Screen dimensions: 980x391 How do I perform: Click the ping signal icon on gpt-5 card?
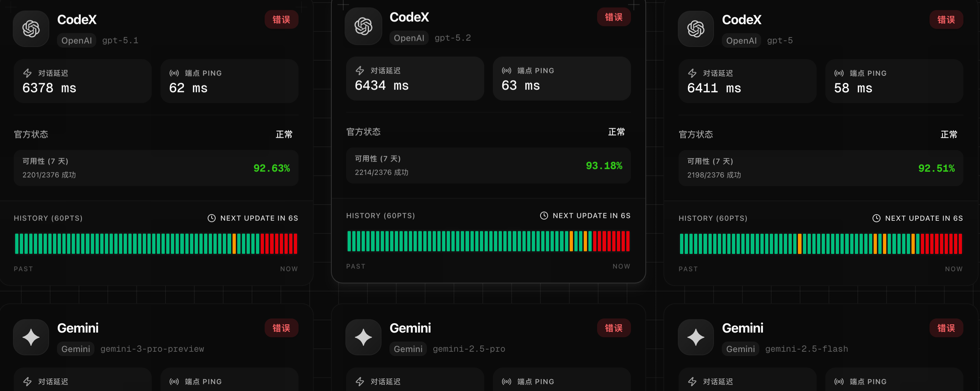pyautogui.click(x=839, y=73)
